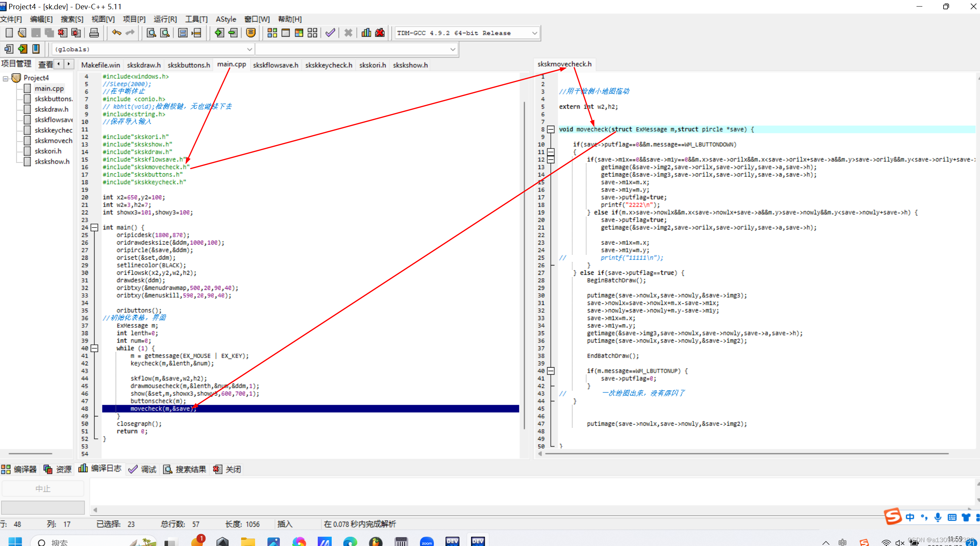Click the Delete profiling information icon
This screenshot has width=980, height=546.
(x=380, y=33)
